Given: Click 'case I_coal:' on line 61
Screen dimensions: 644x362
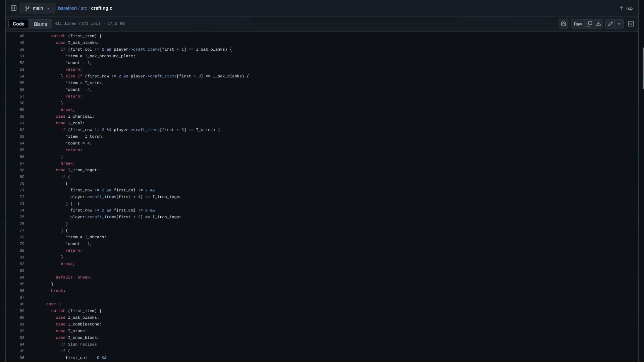Looking at the screenshot, I should (70, 123).
